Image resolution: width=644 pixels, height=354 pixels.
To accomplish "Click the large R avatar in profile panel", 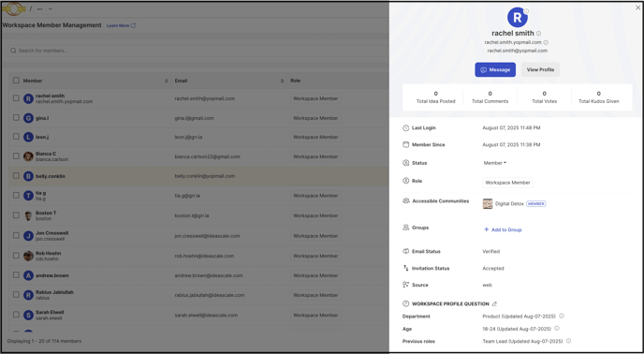I will (518, 17).
